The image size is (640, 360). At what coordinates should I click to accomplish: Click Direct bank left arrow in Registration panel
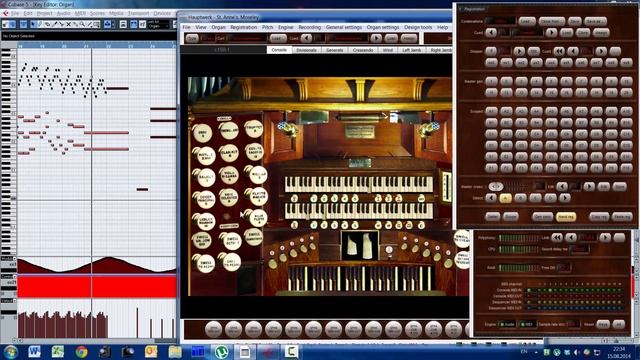tap(491, 198)
